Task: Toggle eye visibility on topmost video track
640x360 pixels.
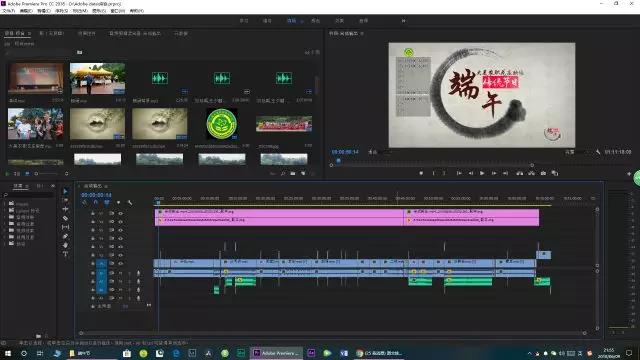Action: (x=120, y=213)
